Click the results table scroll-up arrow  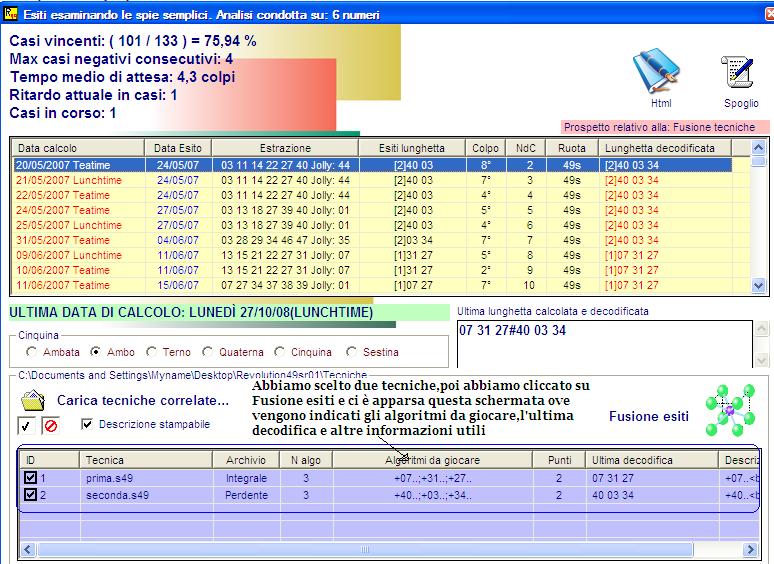click(x=758, y=147)
